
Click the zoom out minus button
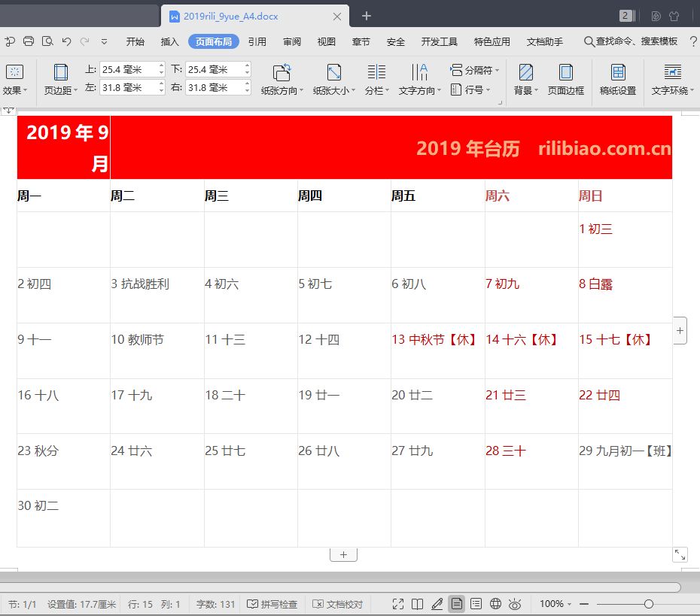point(584,604)
